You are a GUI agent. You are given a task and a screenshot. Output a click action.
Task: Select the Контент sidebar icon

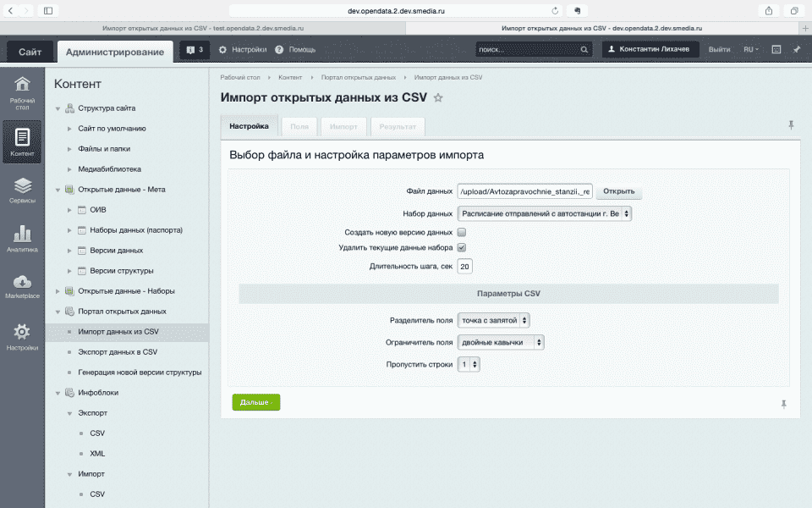[22, 142]
